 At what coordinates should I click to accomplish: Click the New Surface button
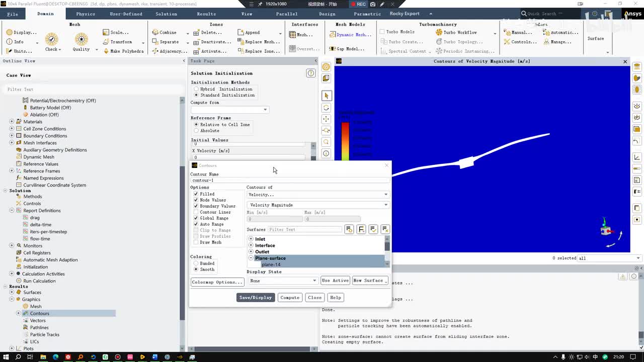(x=370, y=281)
